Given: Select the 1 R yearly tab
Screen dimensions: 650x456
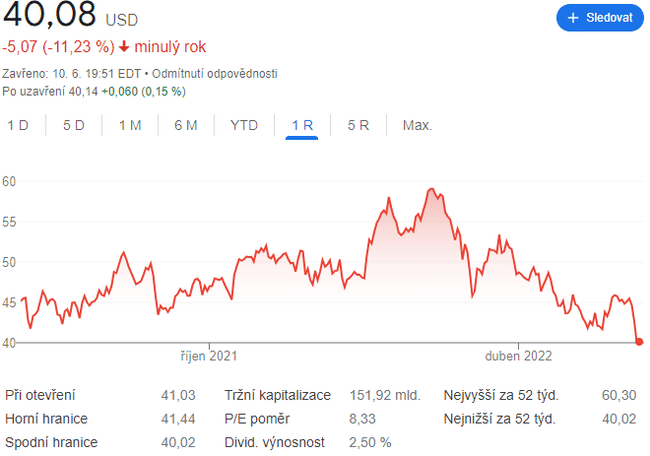Looking at the screenshot, I should pos(302,125).
